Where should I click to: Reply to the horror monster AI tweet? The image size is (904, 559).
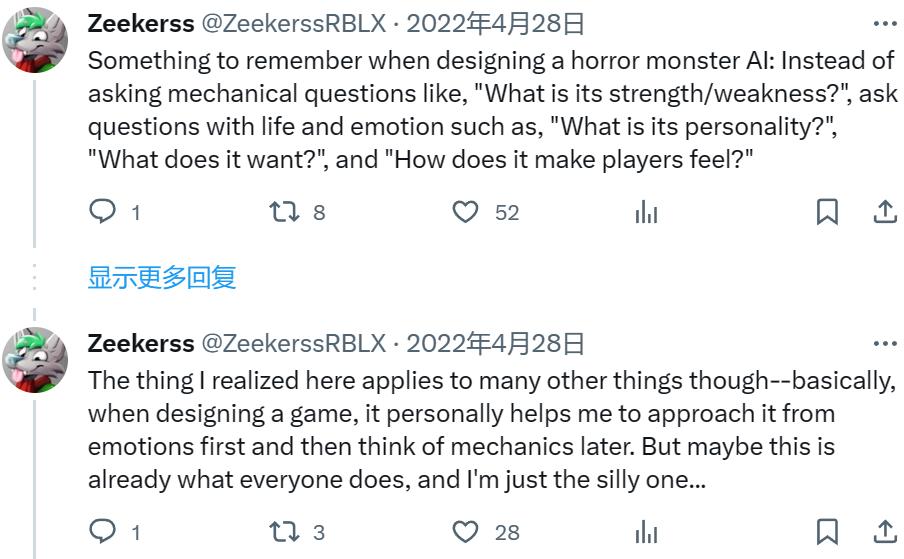click(x=103, y=211)
